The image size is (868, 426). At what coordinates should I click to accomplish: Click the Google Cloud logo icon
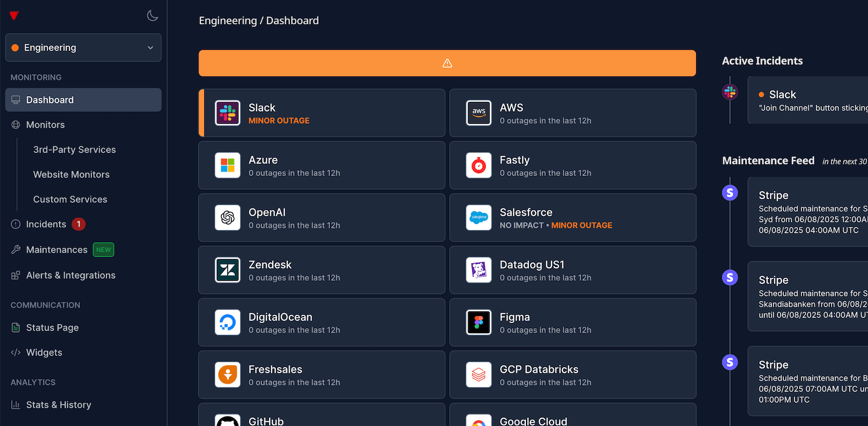[x=479, y=420]
